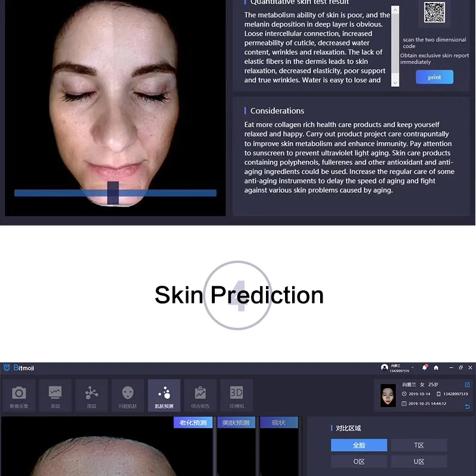Click the QR code image
Viewport: 476px width, 476px height.
click(434, 12)
